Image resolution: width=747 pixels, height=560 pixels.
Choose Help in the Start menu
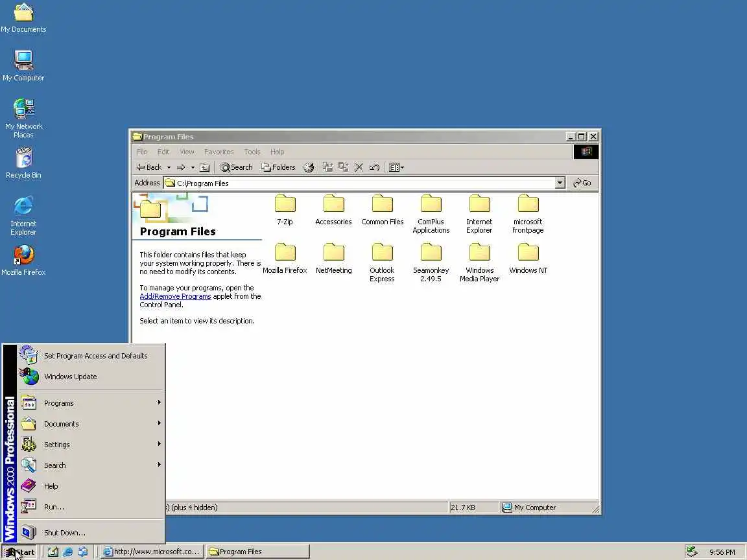(91, 486)
